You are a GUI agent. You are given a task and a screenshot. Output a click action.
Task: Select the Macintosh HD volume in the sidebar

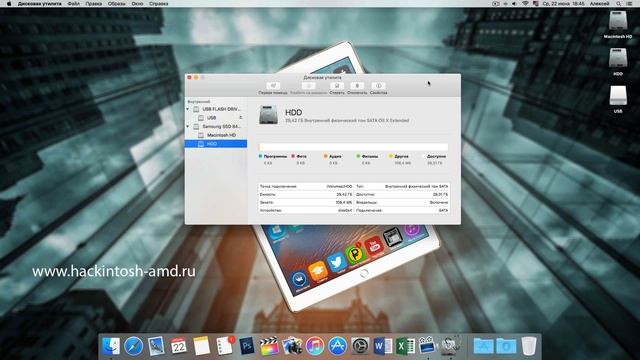click(217, 135)
